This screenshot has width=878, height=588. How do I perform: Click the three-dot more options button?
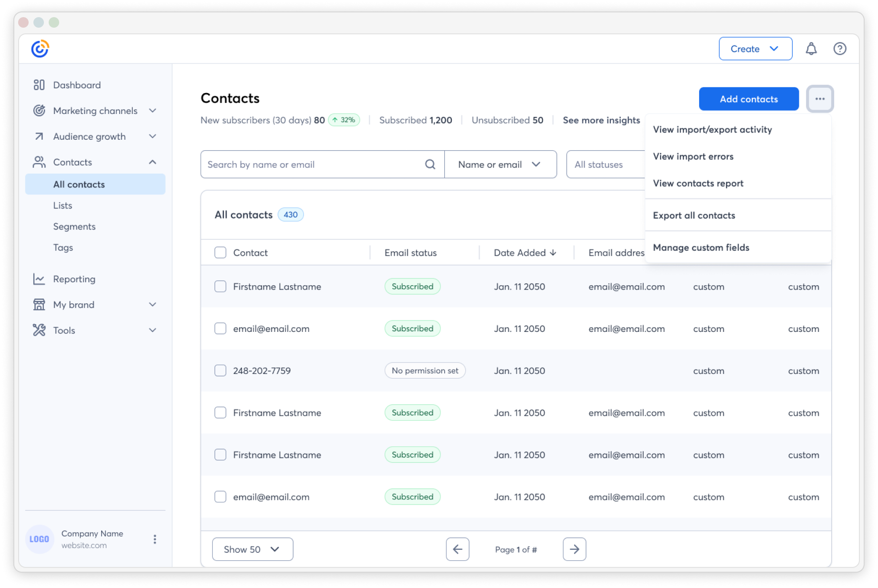tap(820, 99)
